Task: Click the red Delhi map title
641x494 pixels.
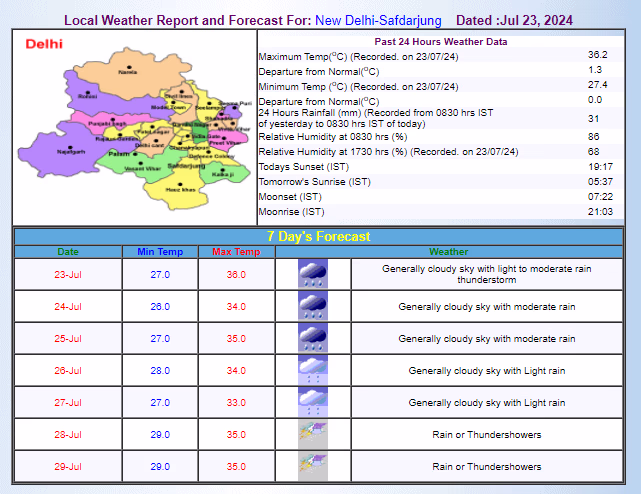Action: [x=43, y=44]
